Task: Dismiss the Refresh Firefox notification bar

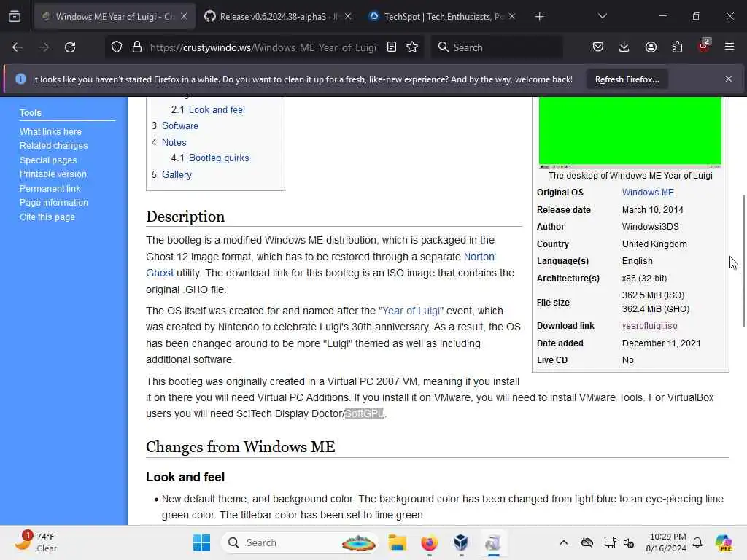Action: click(729, 79)
